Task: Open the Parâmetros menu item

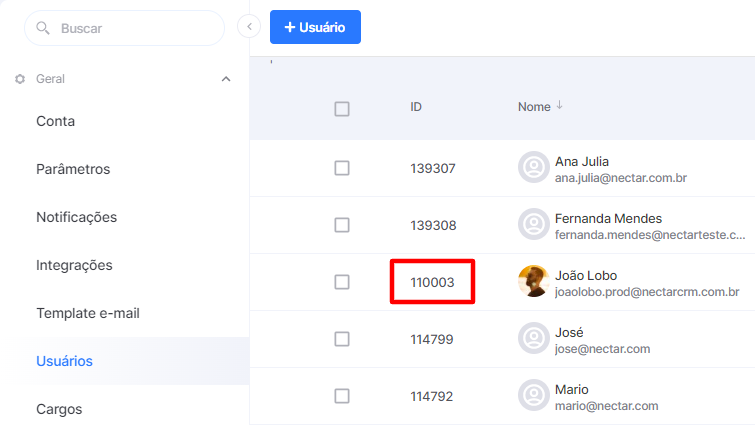Action: click(73, 169)
